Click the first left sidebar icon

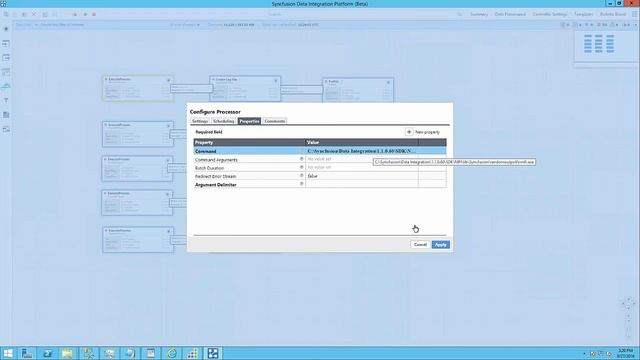click(6, 29)
